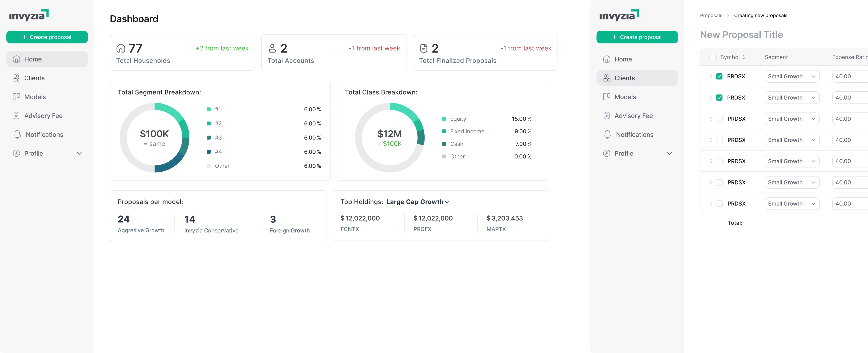The image size is (868, 353).
Task: Expand the Profile menu in left sidebar
Action: pyautogui.click(x=79, y=153)
